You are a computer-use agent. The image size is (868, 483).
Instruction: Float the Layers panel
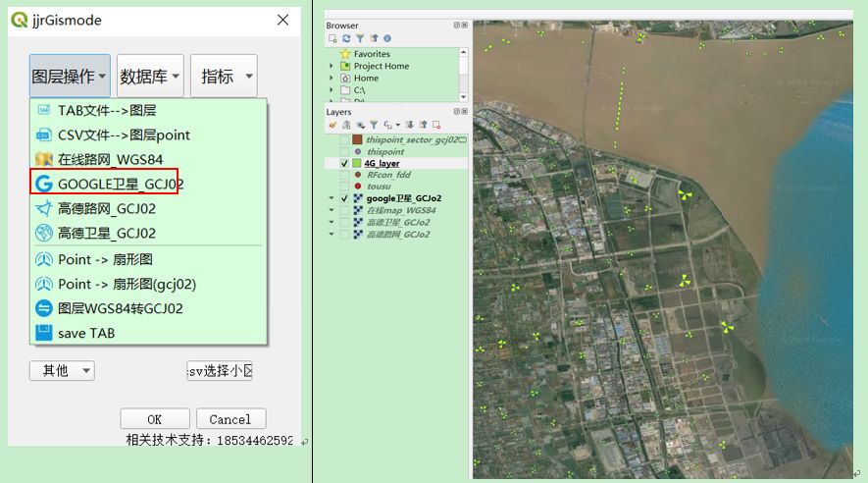coord(457,111)
